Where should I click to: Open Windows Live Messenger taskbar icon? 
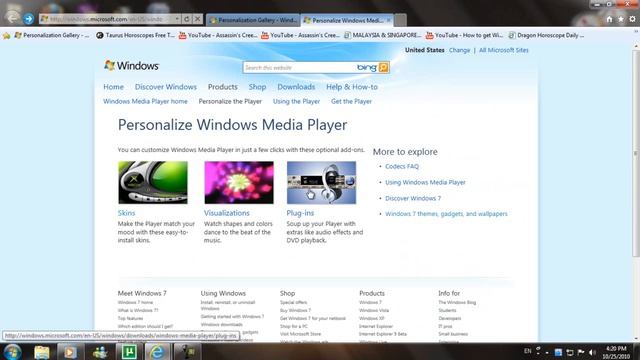click(x=100, y=352)
